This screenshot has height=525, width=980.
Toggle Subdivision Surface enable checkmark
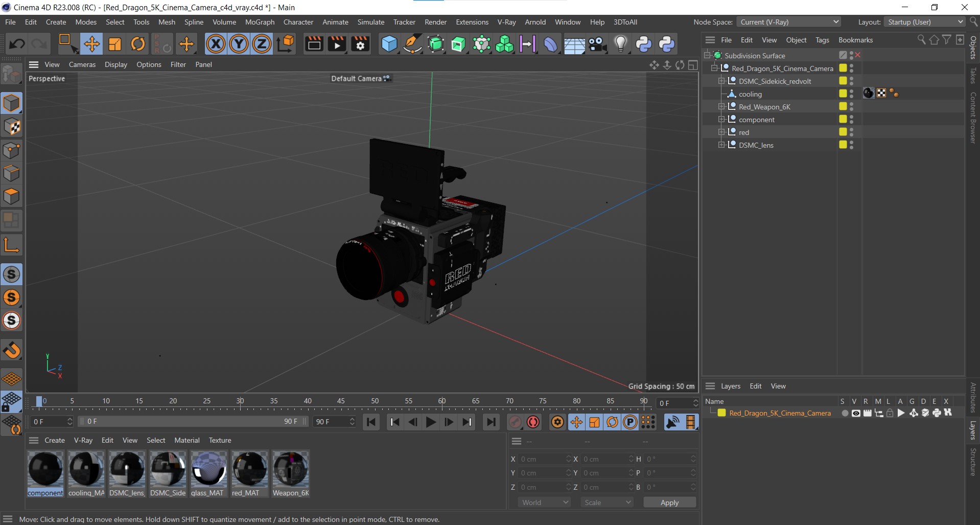click(x=858, y=55)
